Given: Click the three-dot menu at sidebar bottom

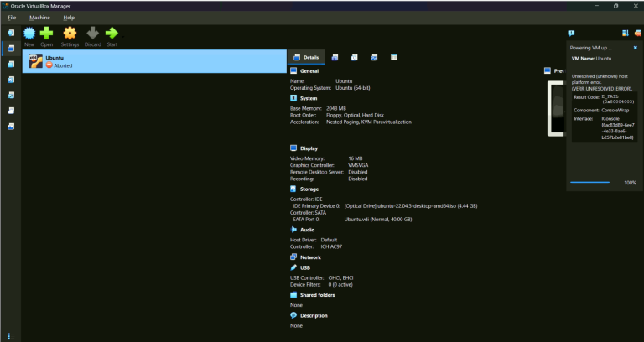Looking at the screenshot, I should pos(9,335).
